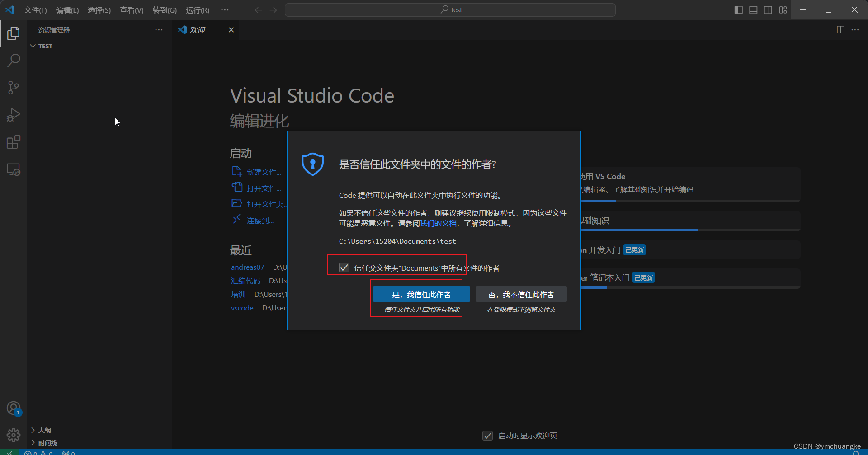Click the 资源管理器 panel title
The image size is (868, 455).
click(x=54, y=30)
